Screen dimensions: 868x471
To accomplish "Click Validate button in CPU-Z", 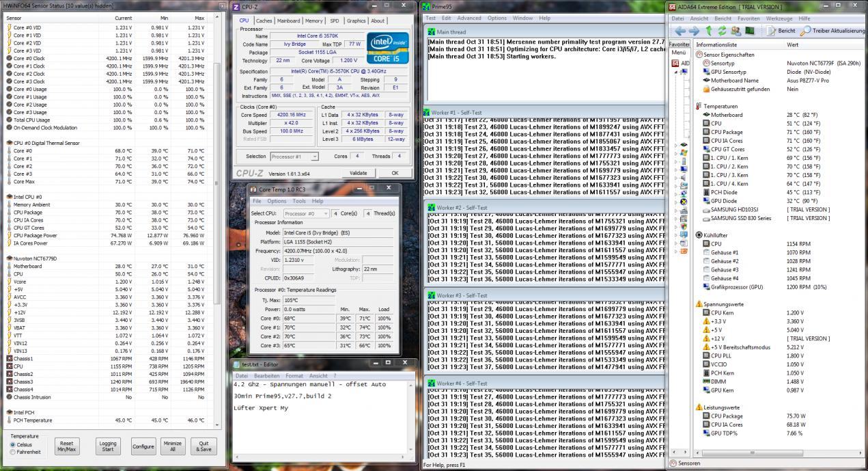I will 359,173.
